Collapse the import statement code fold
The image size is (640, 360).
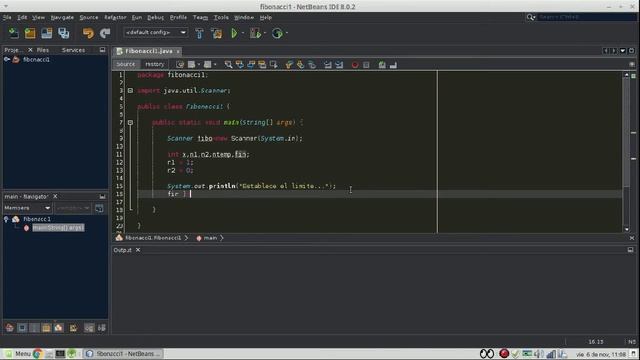pyautogui.click(x=130, y=91)
